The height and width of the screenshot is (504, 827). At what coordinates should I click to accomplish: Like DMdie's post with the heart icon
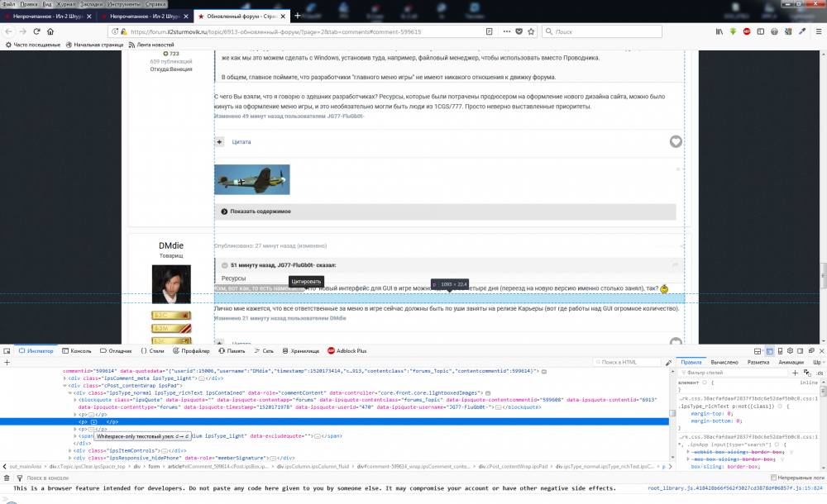(x=676, y=342)
